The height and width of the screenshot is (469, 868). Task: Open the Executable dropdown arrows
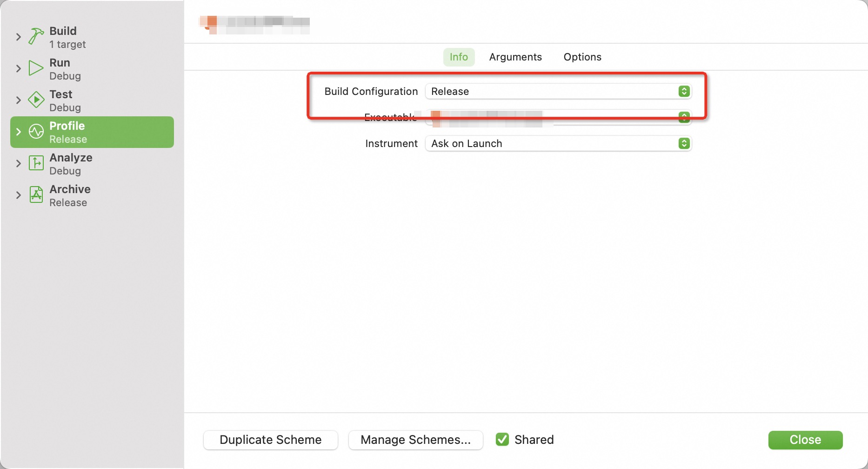pos(684,118)
